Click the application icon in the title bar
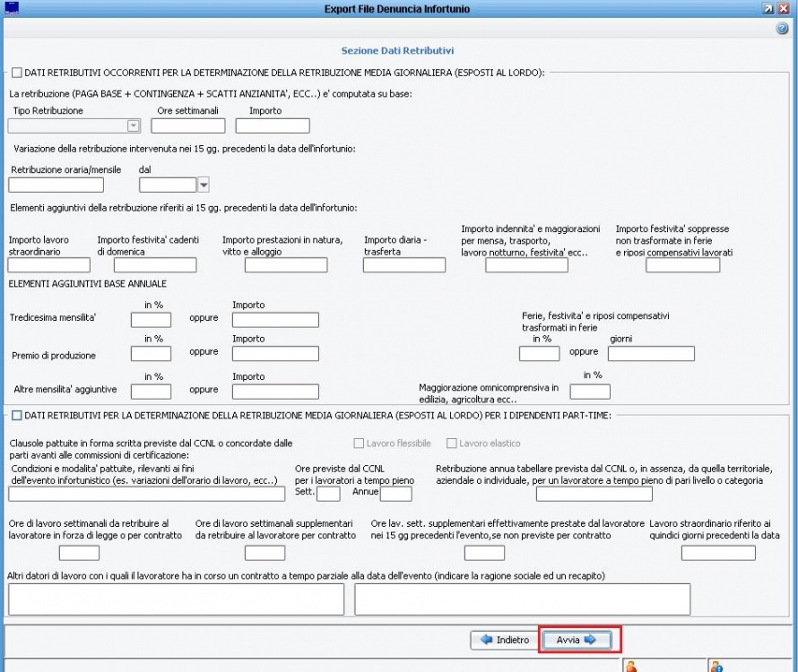The height and width of the screenshot is (672, 798). (11, 8)
